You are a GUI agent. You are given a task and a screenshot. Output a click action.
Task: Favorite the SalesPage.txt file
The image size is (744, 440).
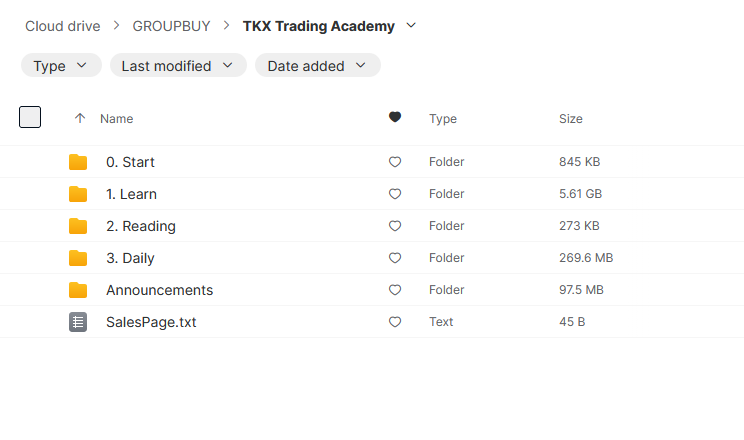[395, 322]
